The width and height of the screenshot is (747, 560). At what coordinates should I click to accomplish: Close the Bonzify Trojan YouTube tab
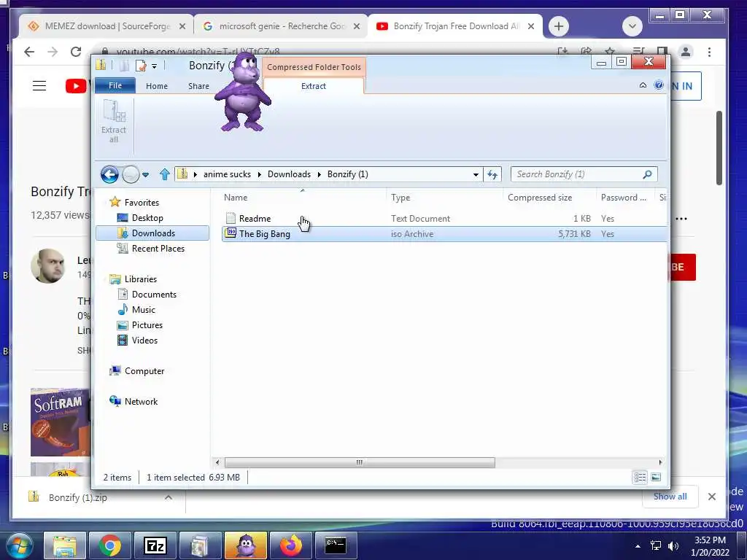[531, 27]
